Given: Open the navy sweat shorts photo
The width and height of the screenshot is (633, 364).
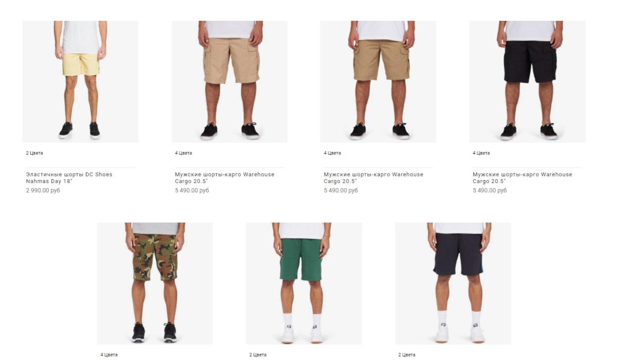Looking at the screenshot, I should click(453, 283).
